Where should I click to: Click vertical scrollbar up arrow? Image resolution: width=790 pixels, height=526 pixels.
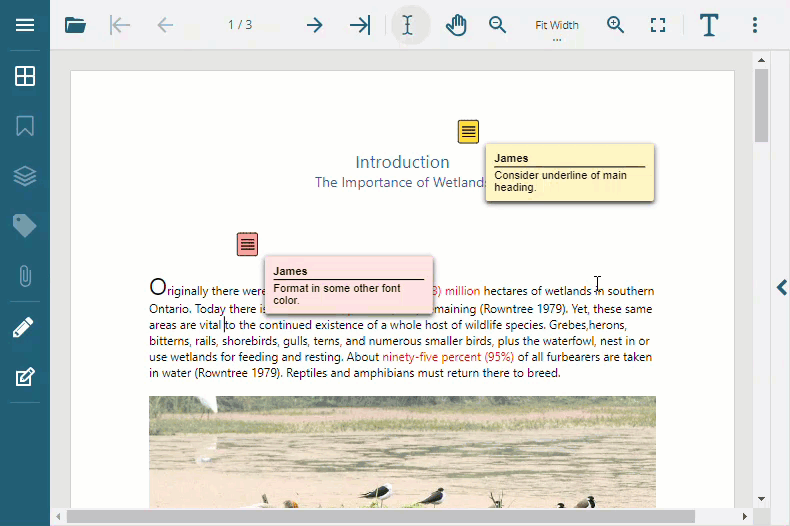point(761,60)
